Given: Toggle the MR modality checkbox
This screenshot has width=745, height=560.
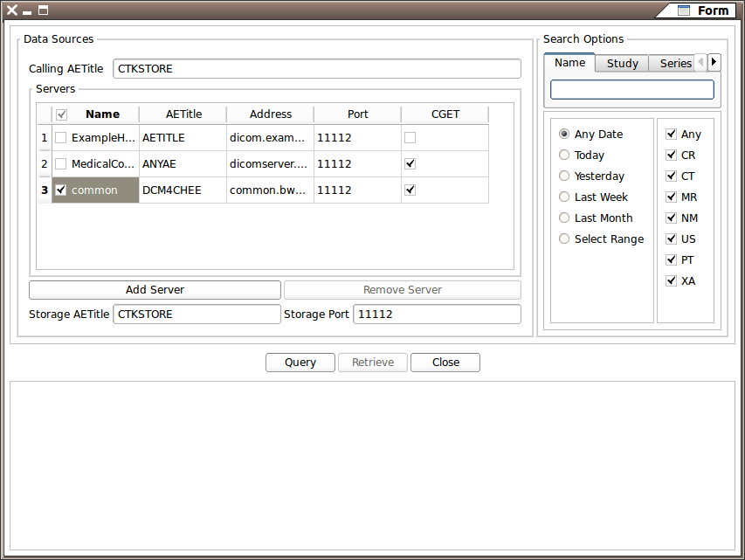Looking at the screenshot, I should coord(671,197).
